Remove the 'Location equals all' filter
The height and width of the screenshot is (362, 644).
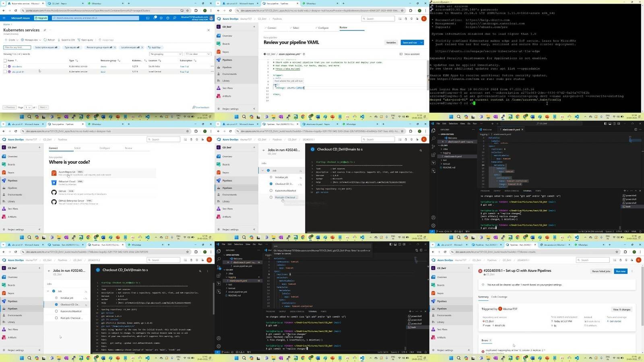tap(142, 48)
